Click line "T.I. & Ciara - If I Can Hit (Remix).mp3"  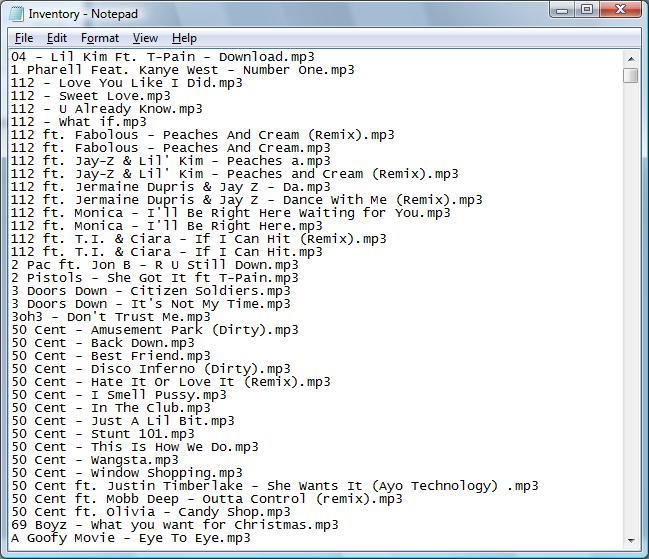coord(231,239)
